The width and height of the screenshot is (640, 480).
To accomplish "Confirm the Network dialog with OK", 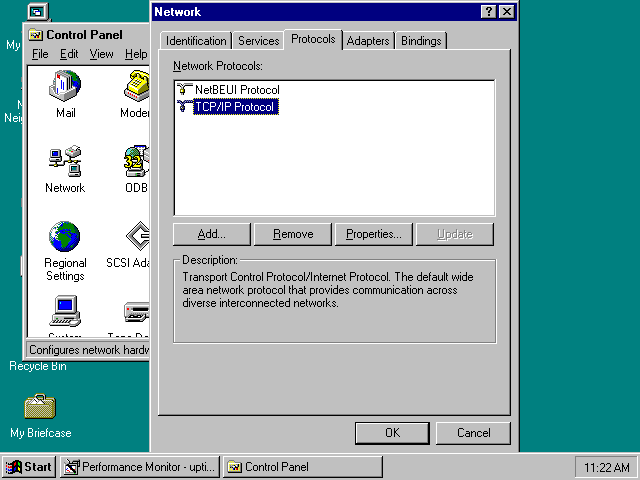I will (392, 433).
